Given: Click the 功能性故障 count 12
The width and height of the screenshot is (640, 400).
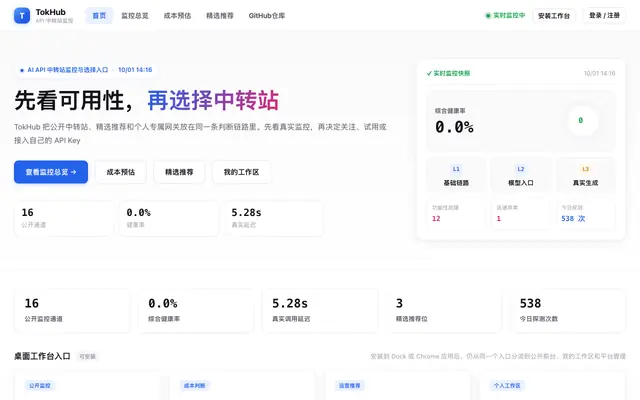Looking at the screenshot, I should coord(436,218).
